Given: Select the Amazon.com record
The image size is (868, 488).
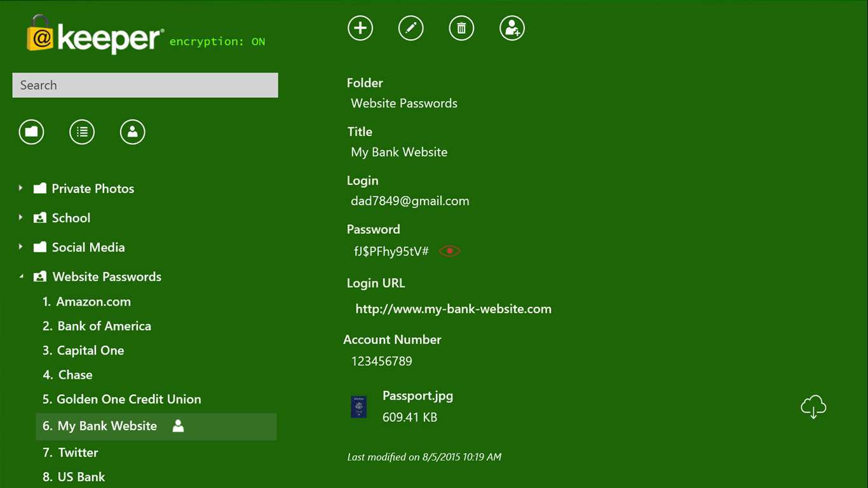Looking at the screenshot, I should pos(93,302).
